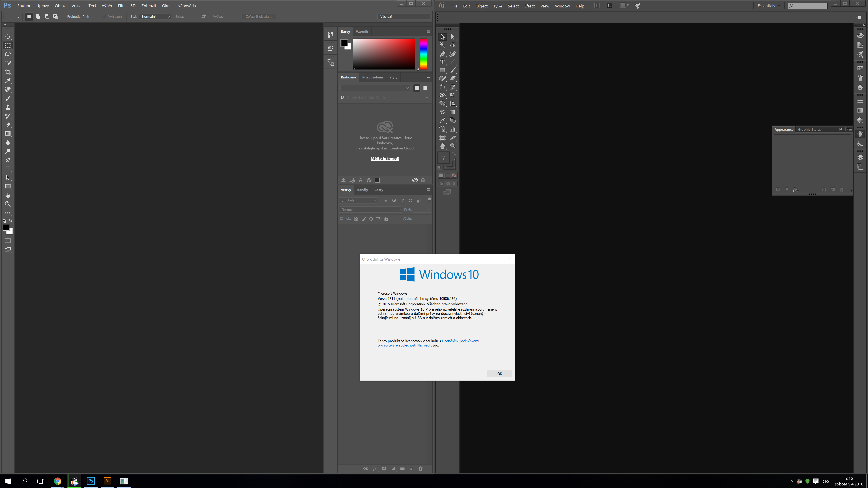
Task: Pick Photoshop's horizontal Type tool
Action: pyautogui.click(x=8, y=169)
